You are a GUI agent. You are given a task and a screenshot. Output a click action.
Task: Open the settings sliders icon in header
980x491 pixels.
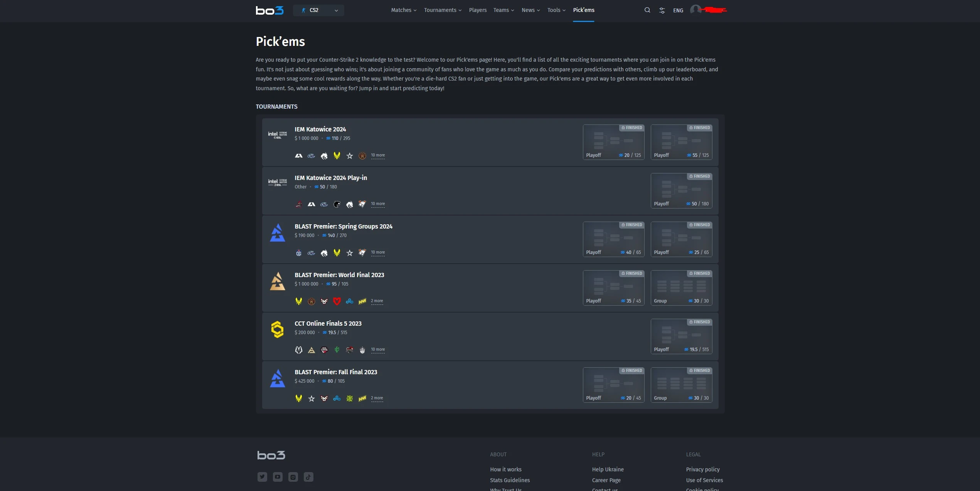[662, 10]
